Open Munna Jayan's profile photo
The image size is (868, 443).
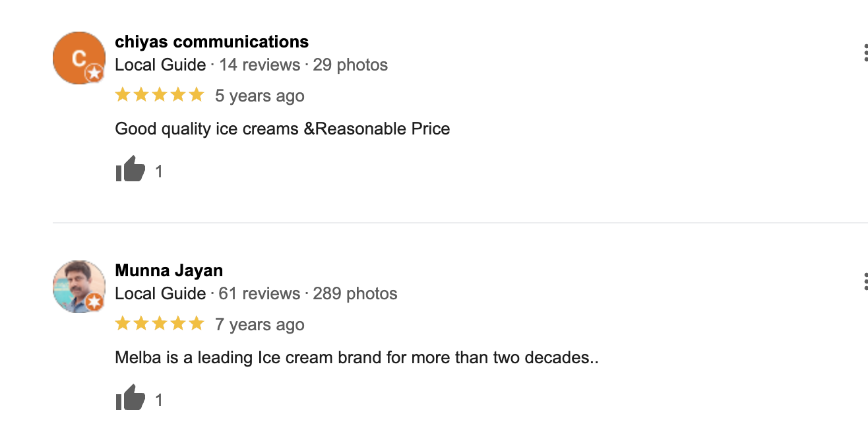point(78,285)
